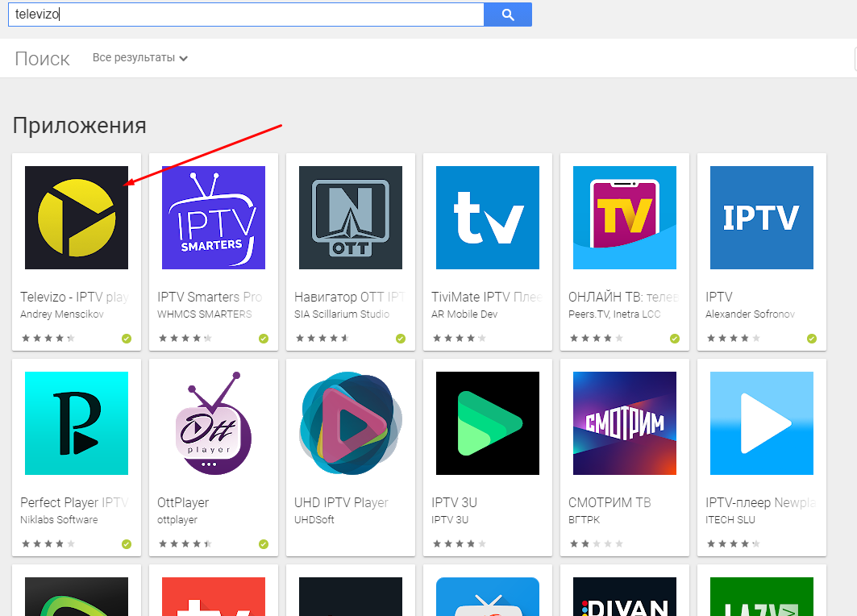Open the IPTV 3U green play icon
Screen dimensions: 857x616
click(488, 423)
